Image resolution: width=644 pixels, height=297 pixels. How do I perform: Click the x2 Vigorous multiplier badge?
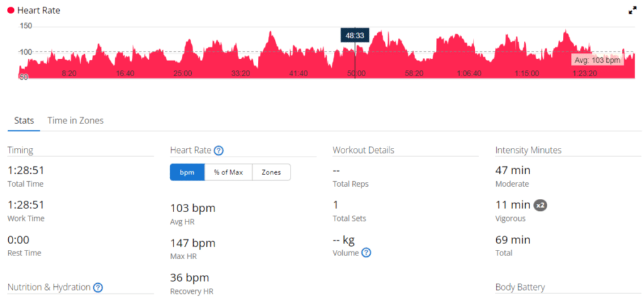[540, 205]
